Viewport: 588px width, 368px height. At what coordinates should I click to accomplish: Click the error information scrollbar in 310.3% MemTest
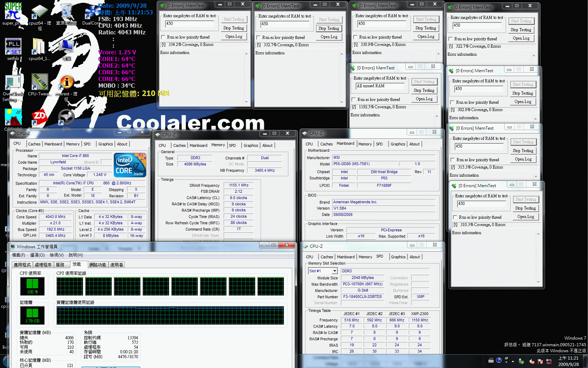(x=538, y=258)
